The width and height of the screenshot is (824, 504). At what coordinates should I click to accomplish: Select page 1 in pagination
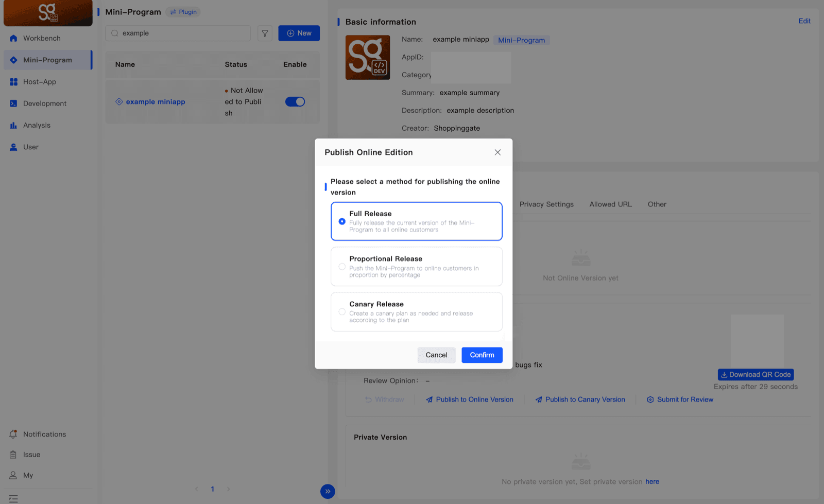click(x=212, y=489)
